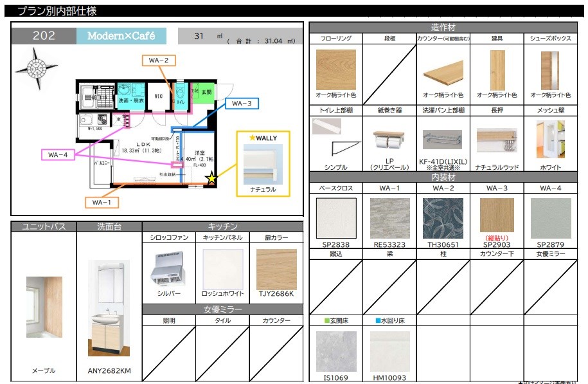Click the green 玄関 area on floor plan

[x=206, y=92]
